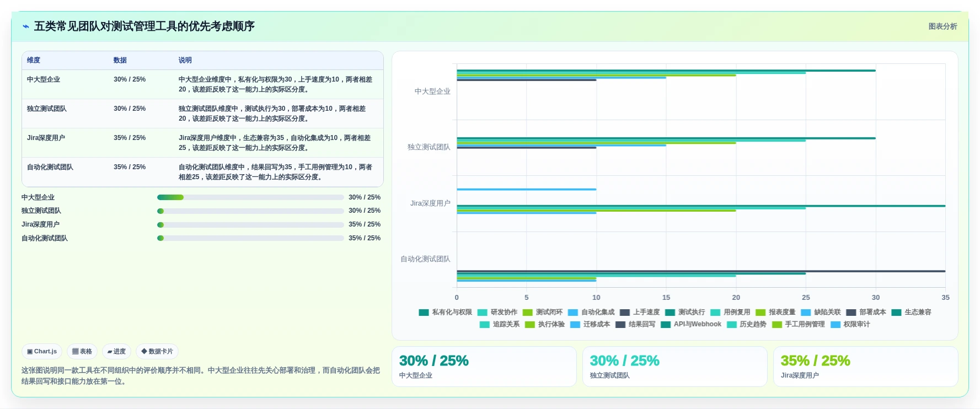980x409 pixels.
Task: Toggle the 上手速度 legend series
Action: tap(640, 312)
